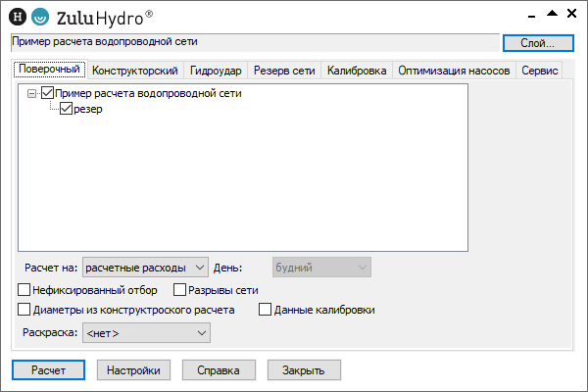Viewport: 588px width, 392px height.
Task: Open the 'Расчет на' dropdown
Action: pyautogui.click(x=145, y=267)
